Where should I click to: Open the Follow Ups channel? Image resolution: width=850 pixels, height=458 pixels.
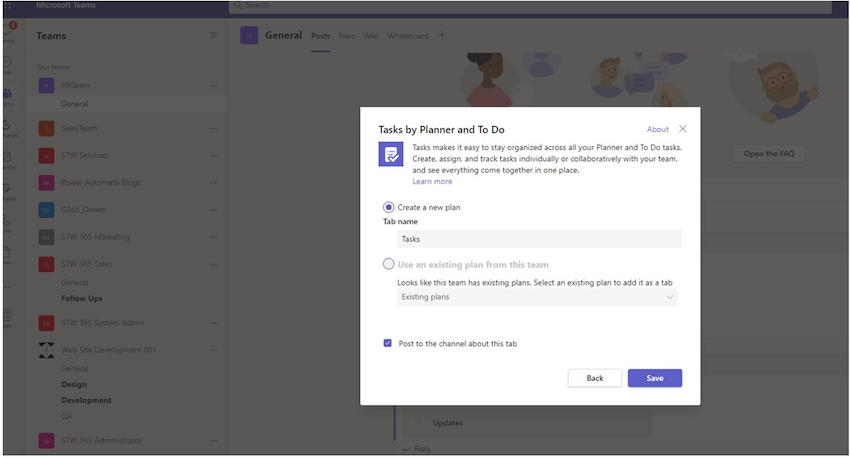[x=81, y=298]
